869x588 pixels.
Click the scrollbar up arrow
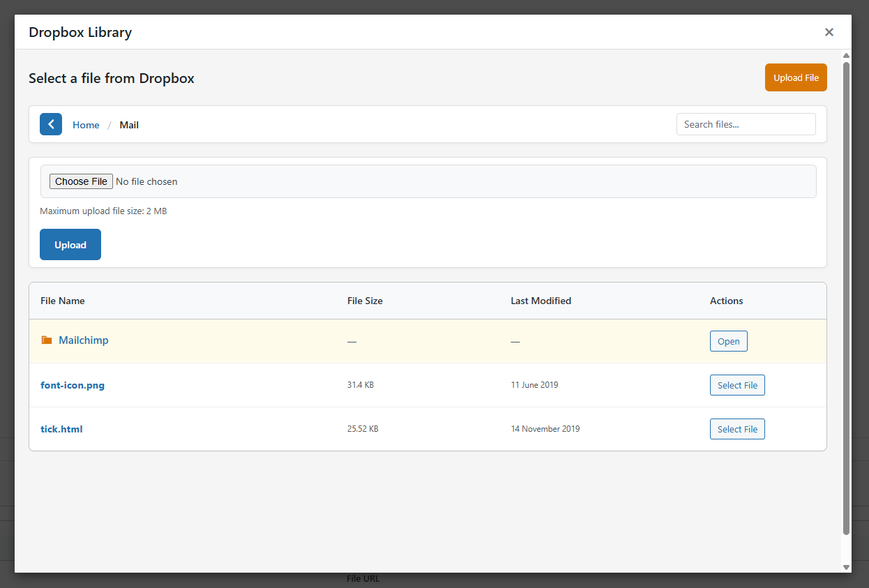tap(846, 56)
